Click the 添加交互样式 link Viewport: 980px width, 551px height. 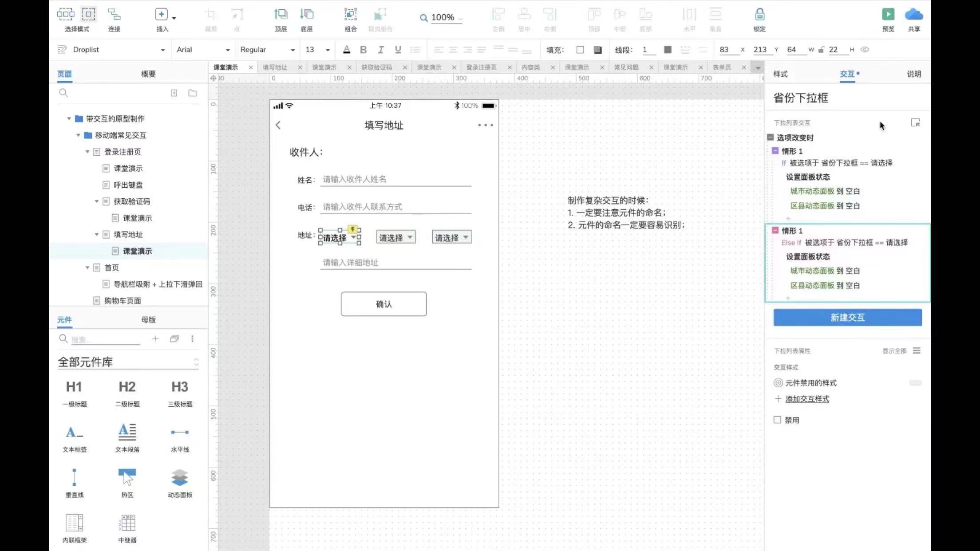pos(807,399)
